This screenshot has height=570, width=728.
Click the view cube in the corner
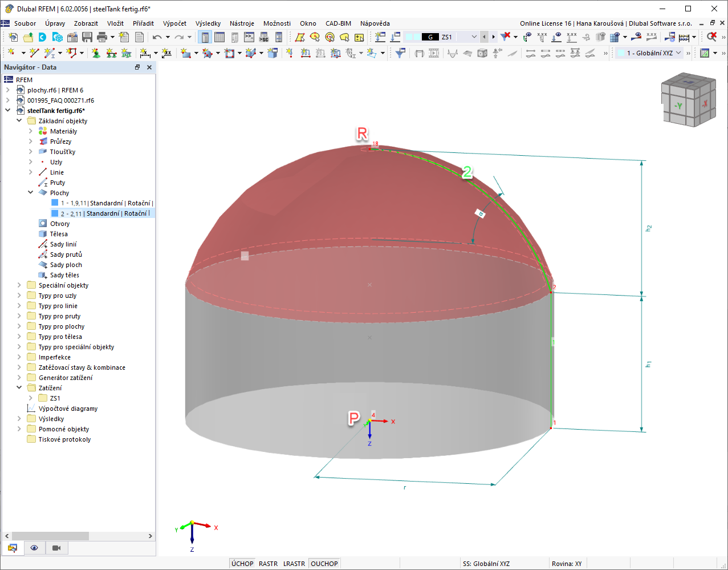click(x=688, y=100)
